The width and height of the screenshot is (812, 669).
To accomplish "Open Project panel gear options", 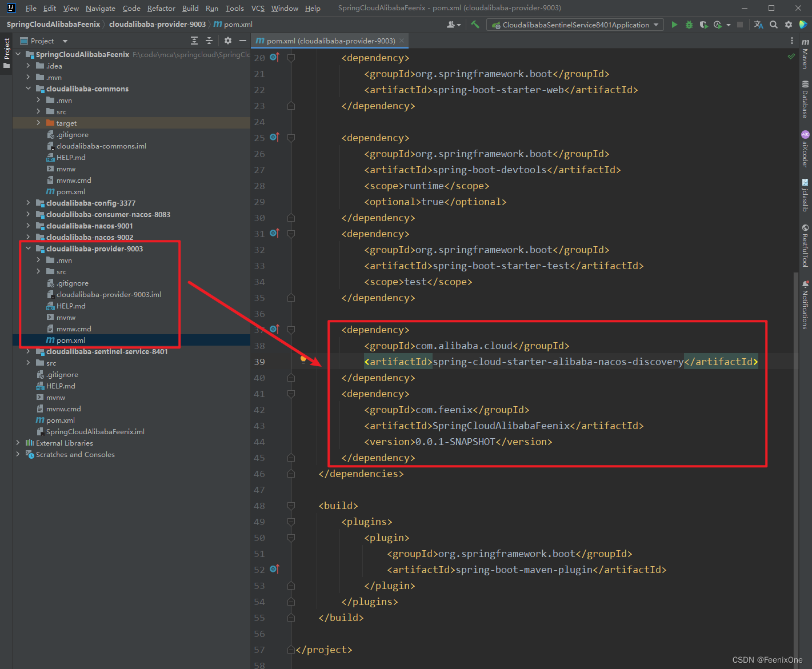I will click(228, 41).
